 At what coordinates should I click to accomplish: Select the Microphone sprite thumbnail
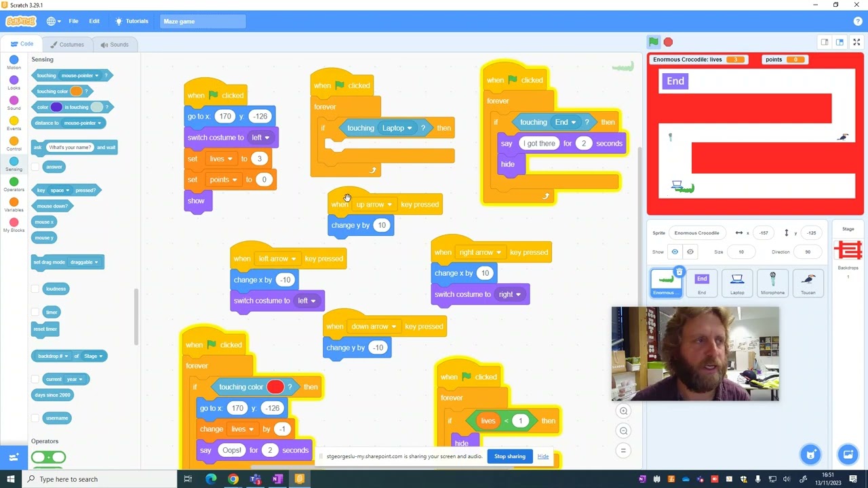[x=772, y=283]
